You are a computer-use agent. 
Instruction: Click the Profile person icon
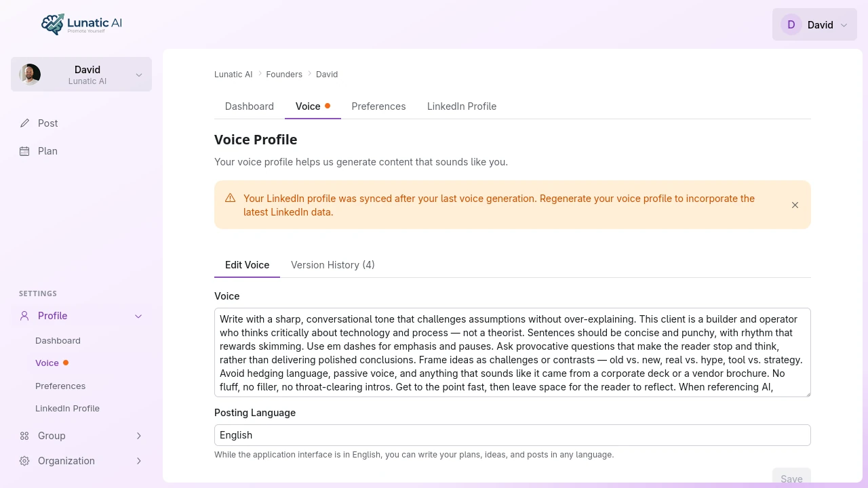[25, 316]
